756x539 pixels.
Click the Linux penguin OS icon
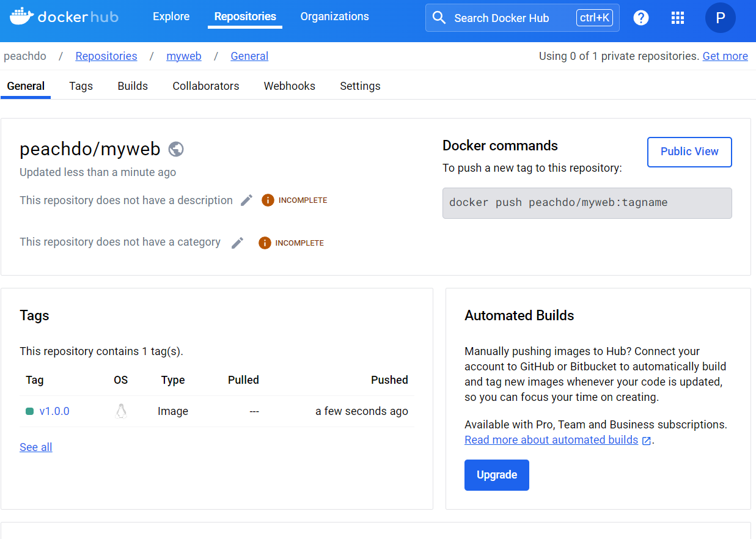point(121,411)
